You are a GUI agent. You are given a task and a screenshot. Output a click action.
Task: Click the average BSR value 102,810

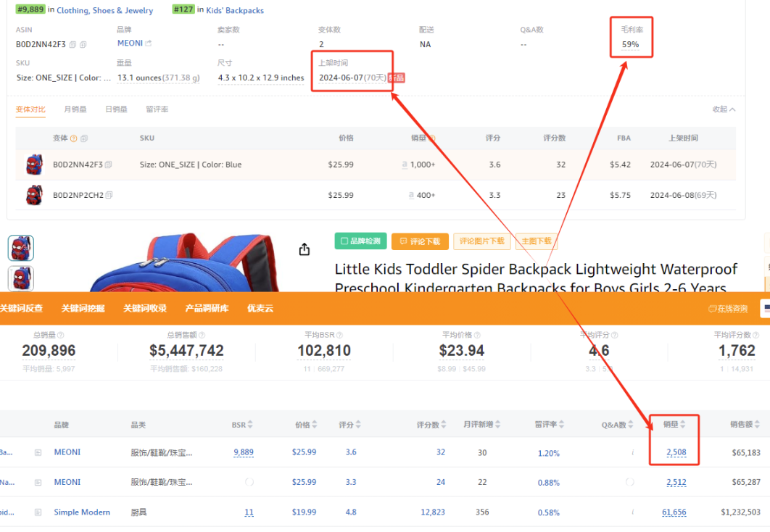click(324, 350)
